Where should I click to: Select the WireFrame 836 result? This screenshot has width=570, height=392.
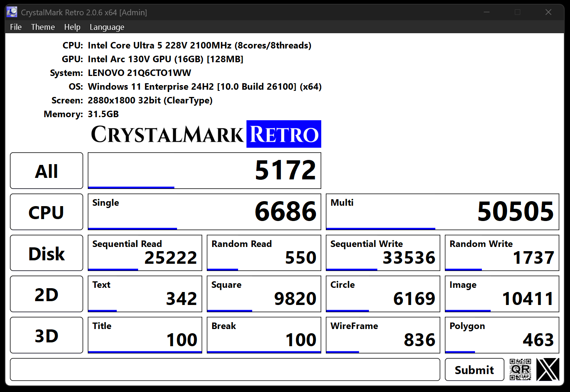(x=383, y=335)
